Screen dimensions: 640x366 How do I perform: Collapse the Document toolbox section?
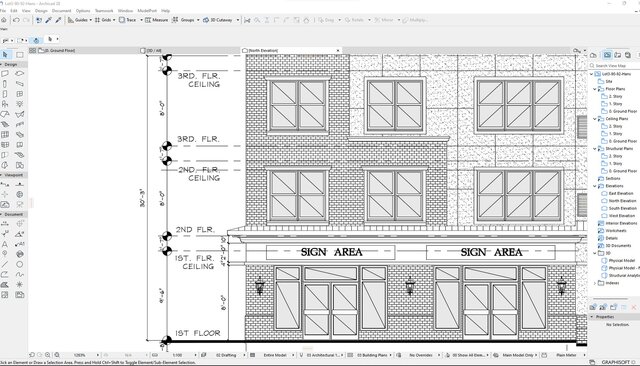click(x=2, y=214)
